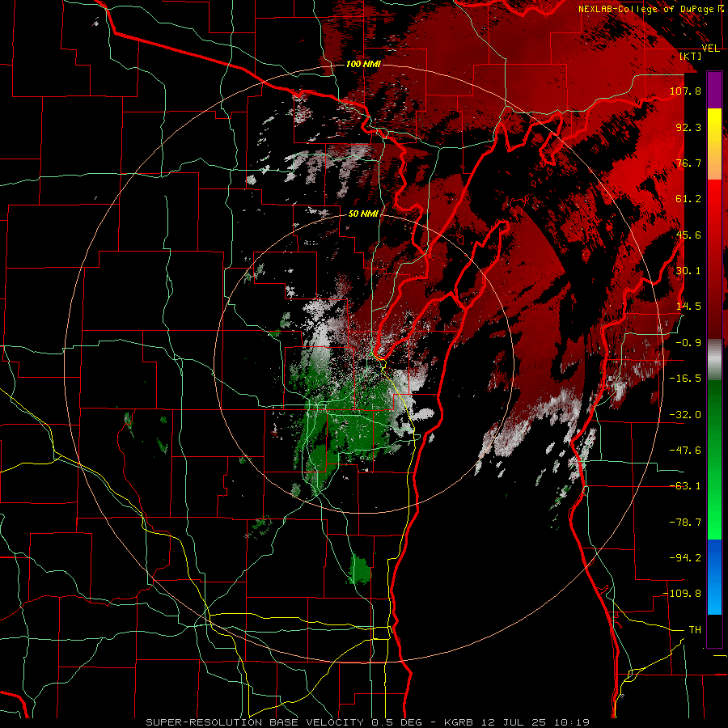Select the -63.1 velocity scale value

point(685,486)
